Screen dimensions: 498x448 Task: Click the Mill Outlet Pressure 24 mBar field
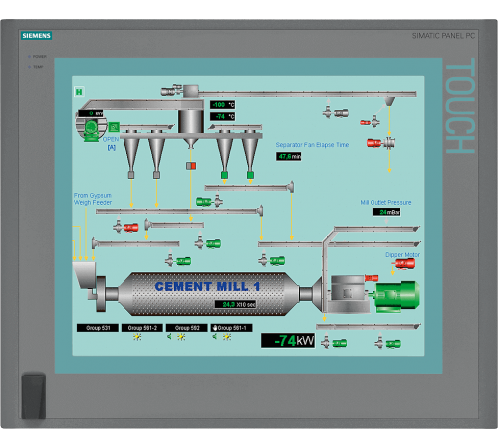(x=386, y=212)
